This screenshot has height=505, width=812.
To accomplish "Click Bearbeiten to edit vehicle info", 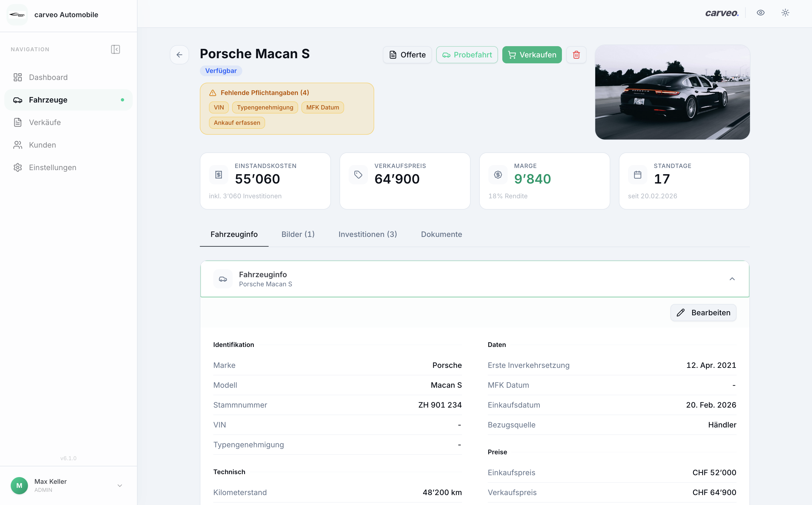I will (x=703, y=313).
